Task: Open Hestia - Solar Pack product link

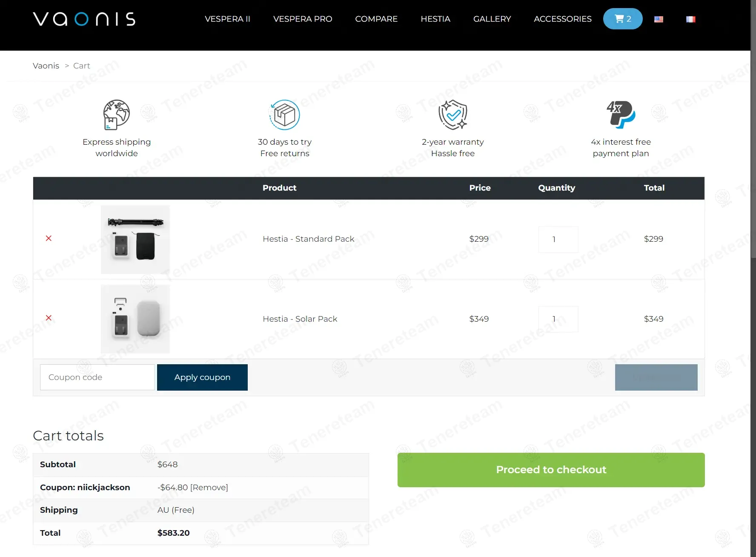Action: 300,319
